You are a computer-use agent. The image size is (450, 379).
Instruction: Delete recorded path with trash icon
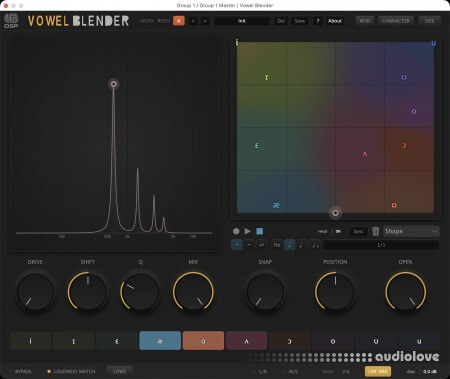tap(376, 231)
